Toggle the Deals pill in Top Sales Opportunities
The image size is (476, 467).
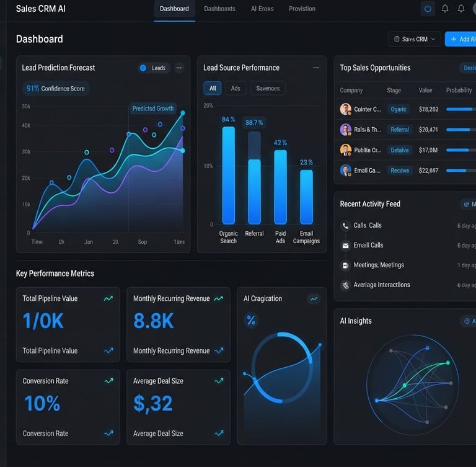[468, 68]
